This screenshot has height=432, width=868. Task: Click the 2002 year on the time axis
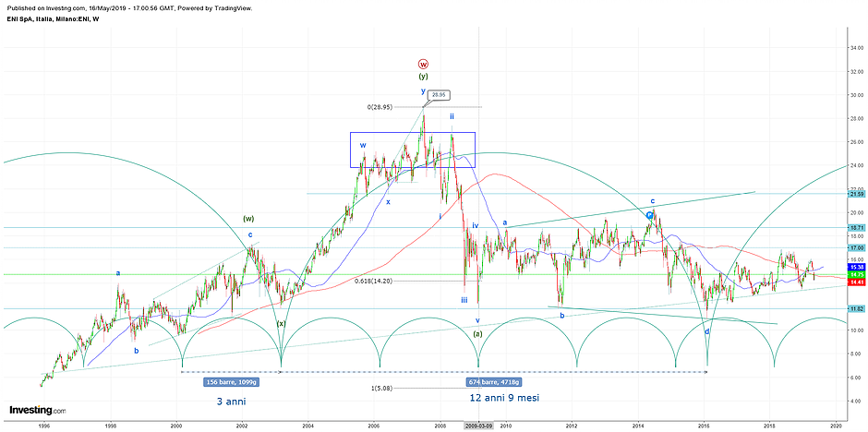pos(242,426)
